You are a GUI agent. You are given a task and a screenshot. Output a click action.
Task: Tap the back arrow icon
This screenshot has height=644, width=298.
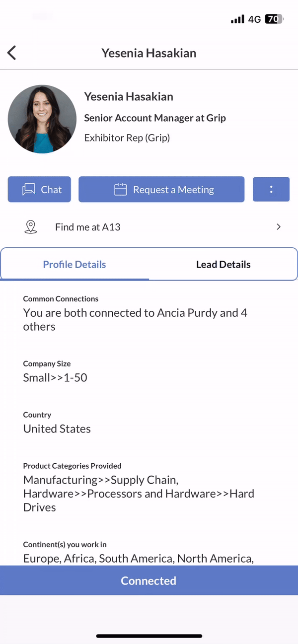[x=12, y=53]
